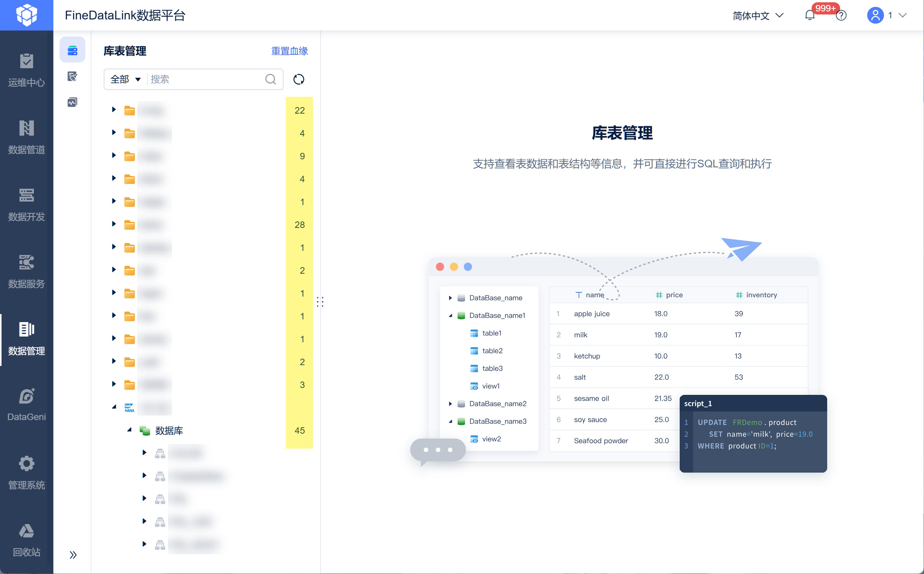
Task: Click the 库表管理 panel title
Action: point(125,51)
